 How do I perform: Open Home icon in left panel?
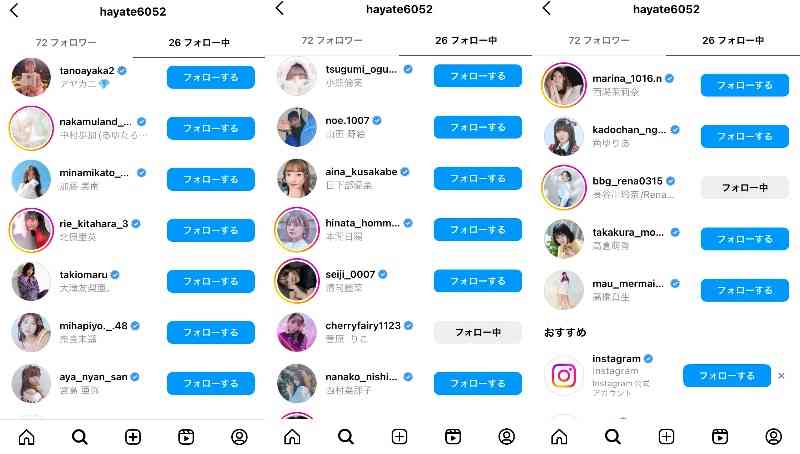(27, 437)
